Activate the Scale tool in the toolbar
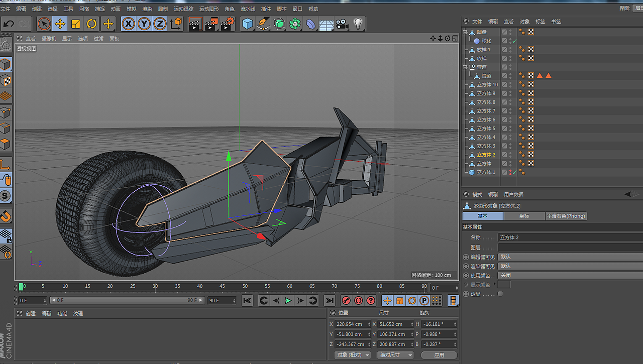The image size is (643, 364). [x=76, y=24]
